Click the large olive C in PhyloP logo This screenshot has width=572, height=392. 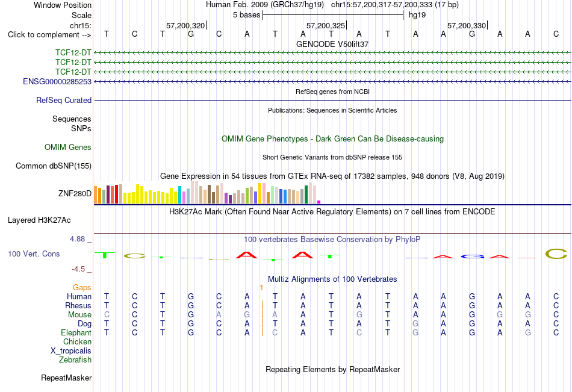[556, 254]
